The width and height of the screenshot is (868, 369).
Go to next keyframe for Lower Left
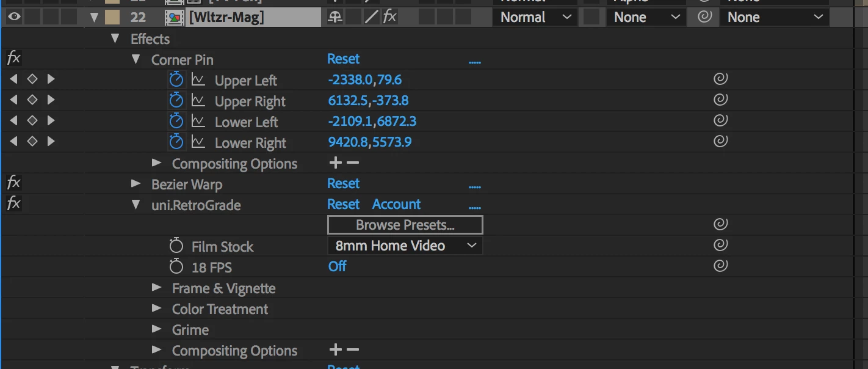[x=51, y=120]
